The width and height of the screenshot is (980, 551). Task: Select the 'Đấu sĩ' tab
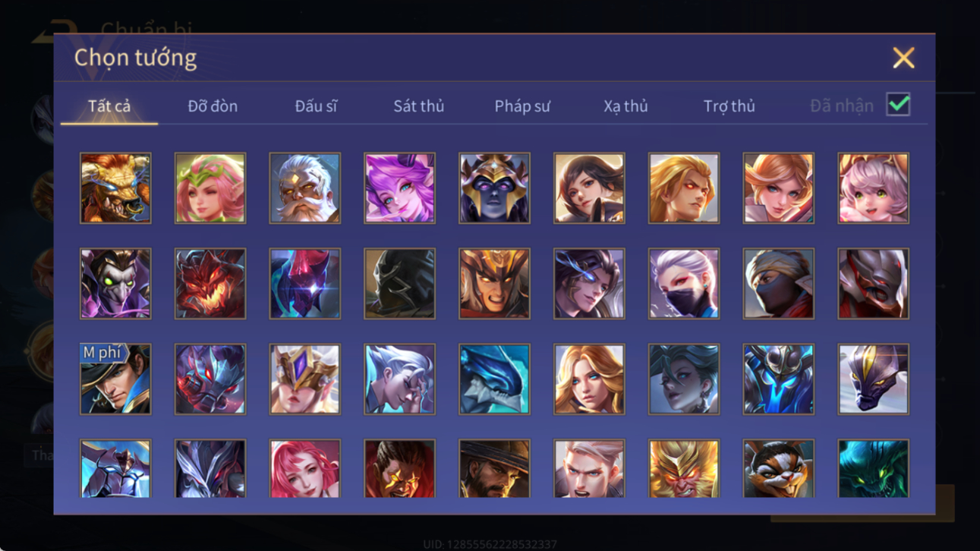coord(316,106)
